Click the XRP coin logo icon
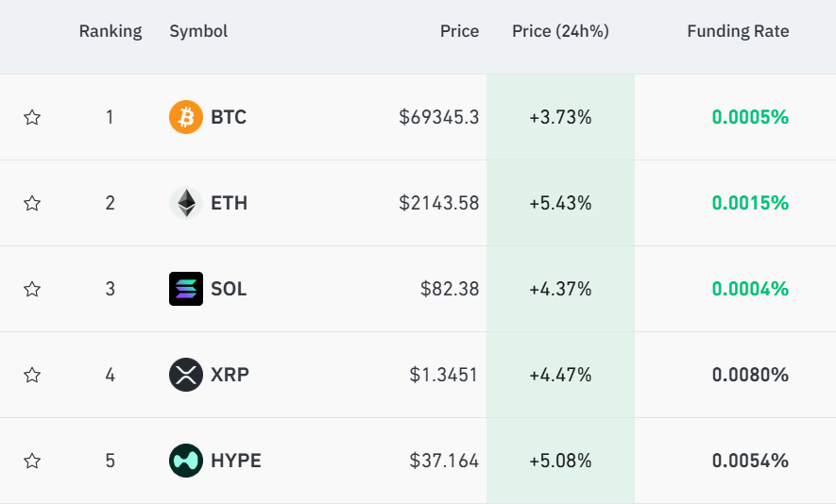Image resolution: width=836 pixels, height=504 pixels. pos(185,375)
